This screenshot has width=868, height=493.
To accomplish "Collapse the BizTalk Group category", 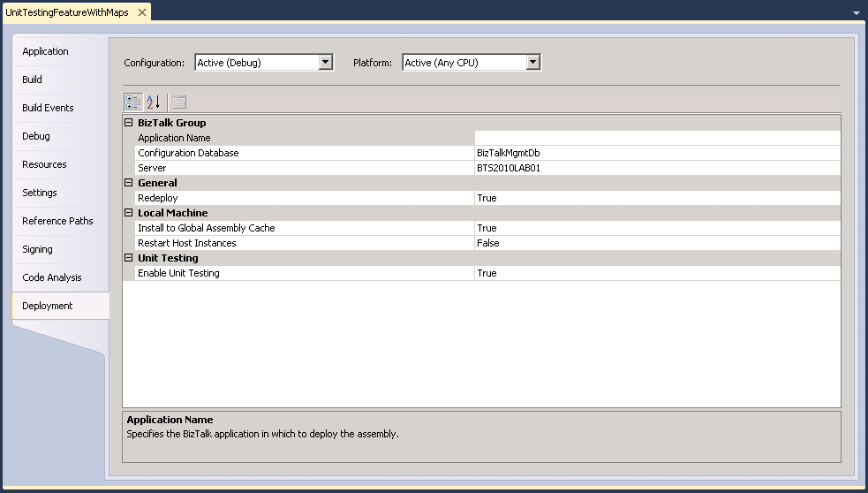I will click(x=128, y=123).
